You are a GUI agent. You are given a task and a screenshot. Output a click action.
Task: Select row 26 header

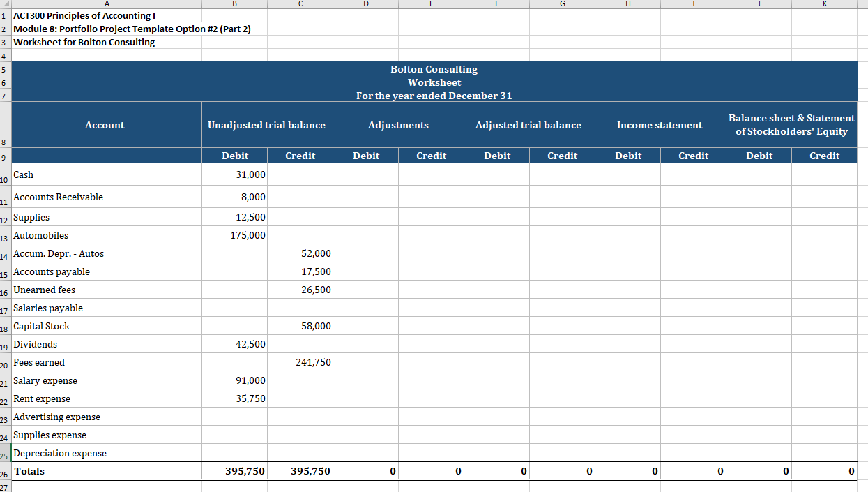(x=4, y=472)
